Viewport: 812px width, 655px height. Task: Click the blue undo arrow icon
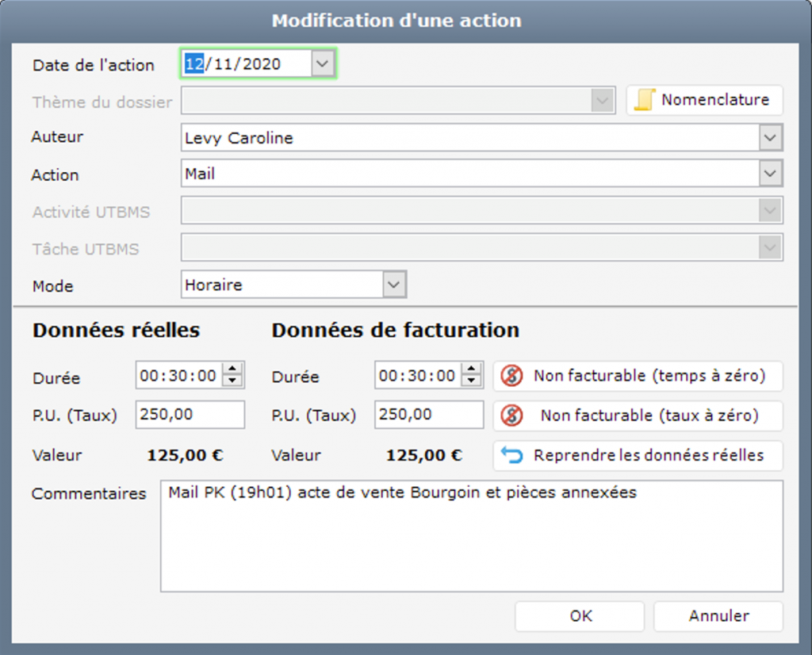[x=512, y=455]
